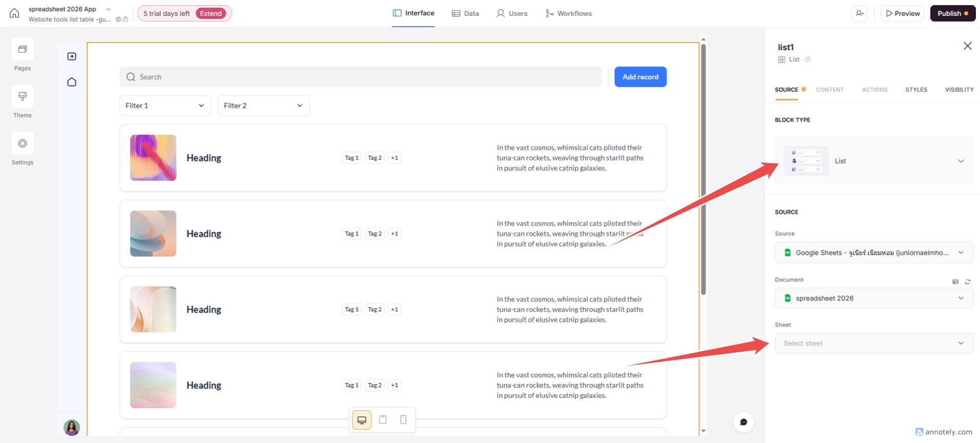Click the table icon beside the Document label
This screenshot has height=443, width=980.
pos(955,282)
